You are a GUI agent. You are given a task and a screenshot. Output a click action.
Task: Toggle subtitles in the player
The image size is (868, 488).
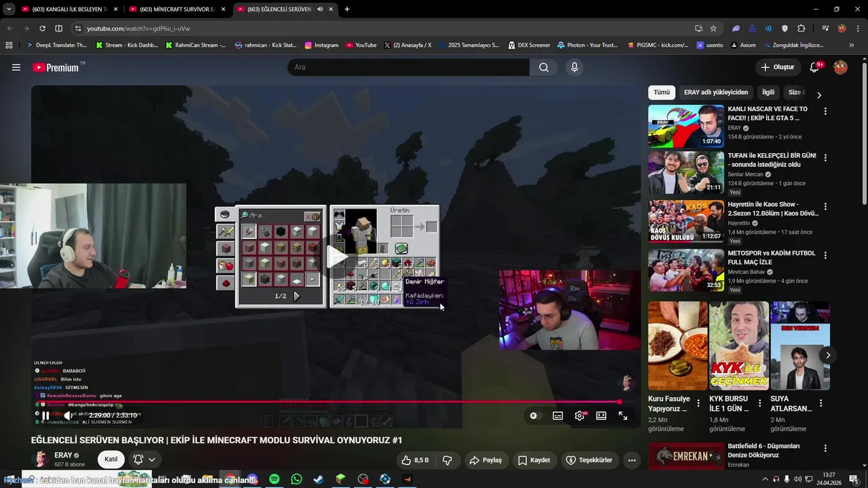coord(557,416)
